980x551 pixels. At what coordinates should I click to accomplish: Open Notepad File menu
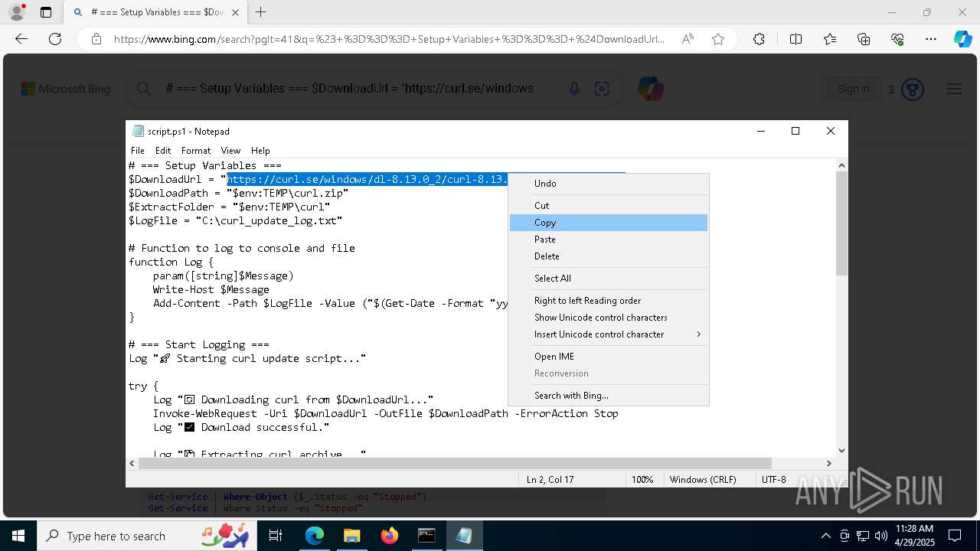138,151
